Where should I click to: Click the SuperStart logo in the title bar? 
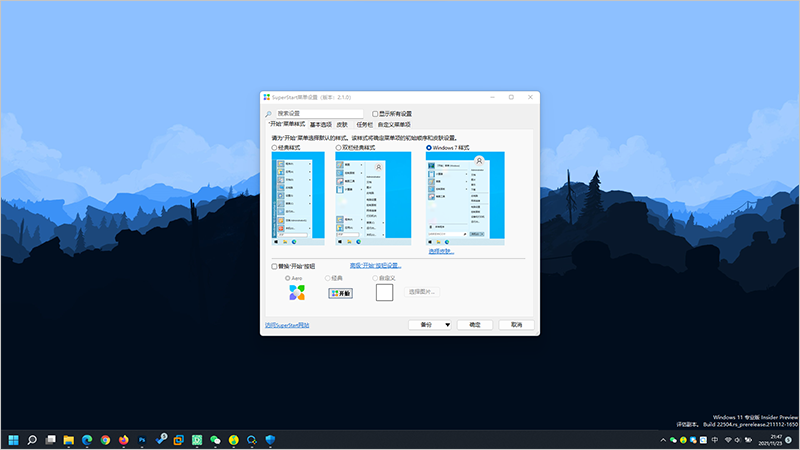coord(266,97)
